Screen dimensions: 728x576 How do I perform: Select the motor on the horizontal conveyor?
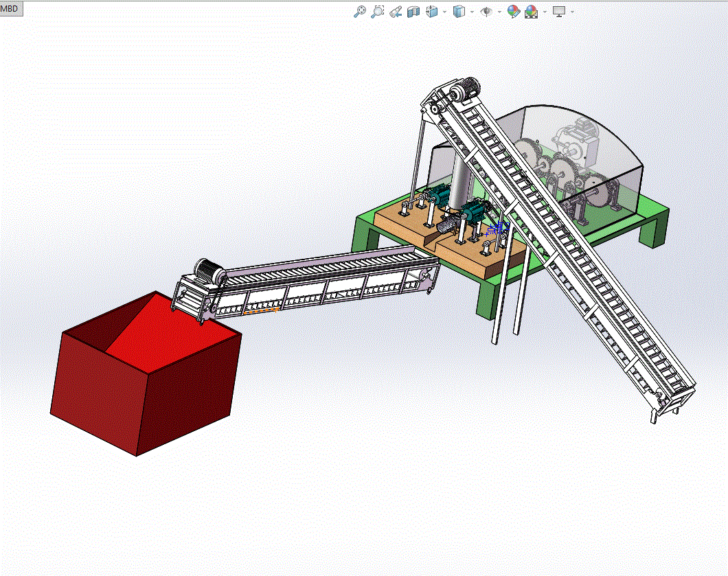(210, 271)
